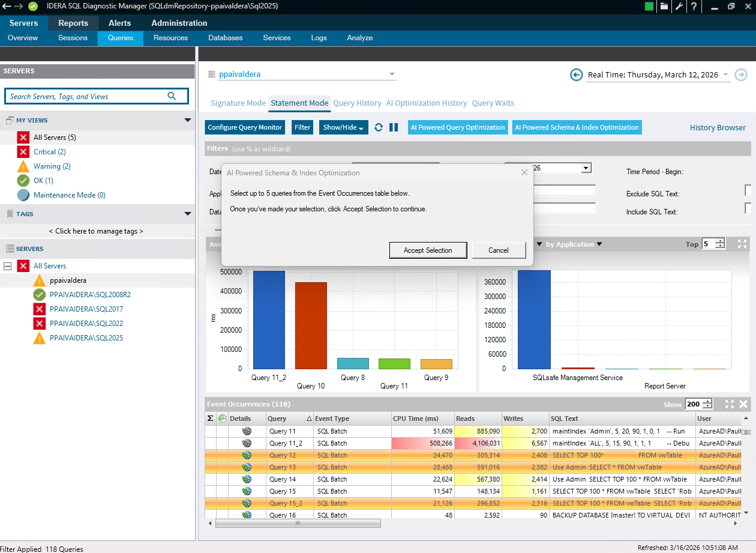Sort by the Query column header

click(x=289, y=419)
